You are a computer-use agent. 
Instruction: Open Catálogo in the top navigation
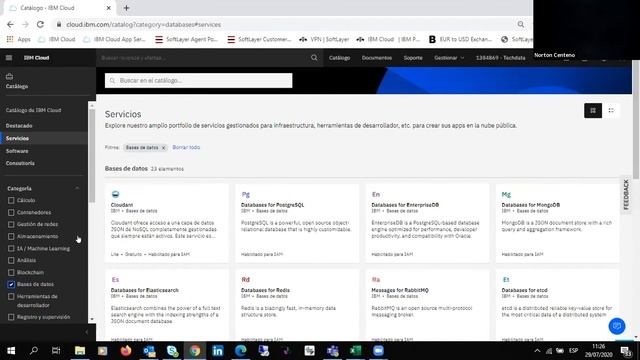(x=340, y=58)
